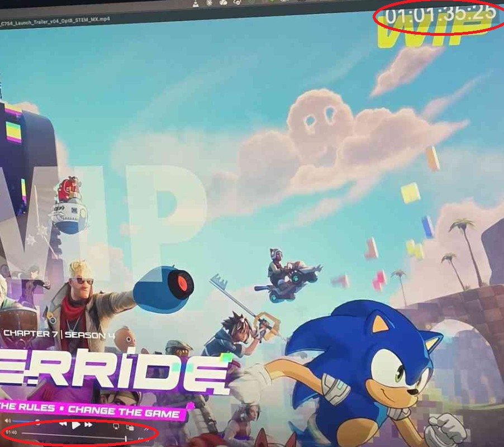Click the 01:40 elapsed time label

point(11,432)
